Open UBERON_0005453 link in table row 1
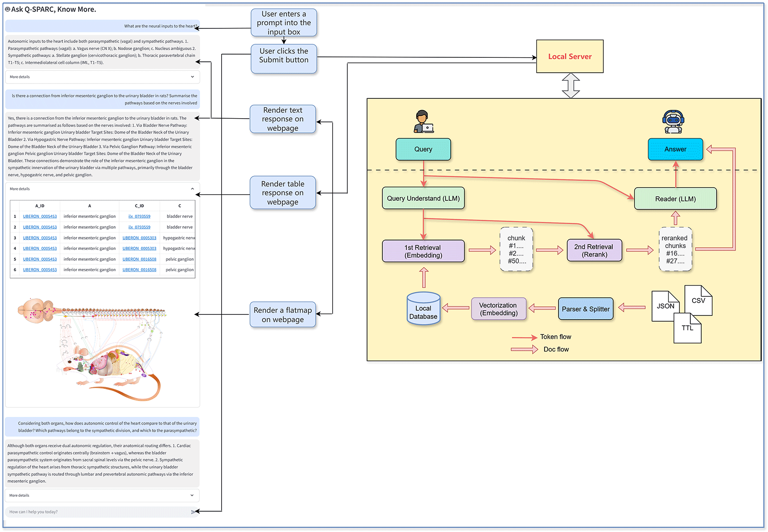This screenshot has width=768, height=532. point(40,217)
